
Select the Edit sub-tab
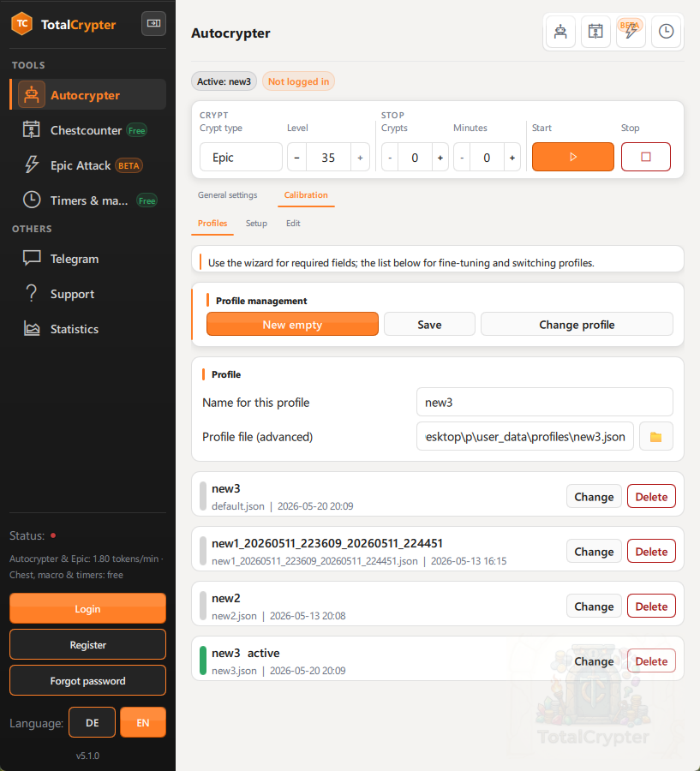pyautogui.click(x=293, y=224)
